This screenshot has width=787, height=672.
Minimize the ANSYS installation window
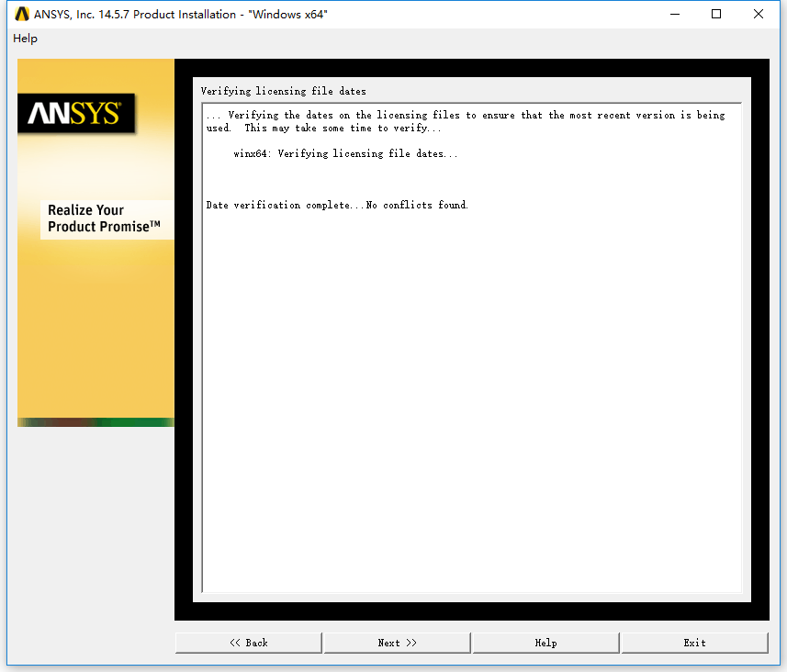[x=675, y=14]
